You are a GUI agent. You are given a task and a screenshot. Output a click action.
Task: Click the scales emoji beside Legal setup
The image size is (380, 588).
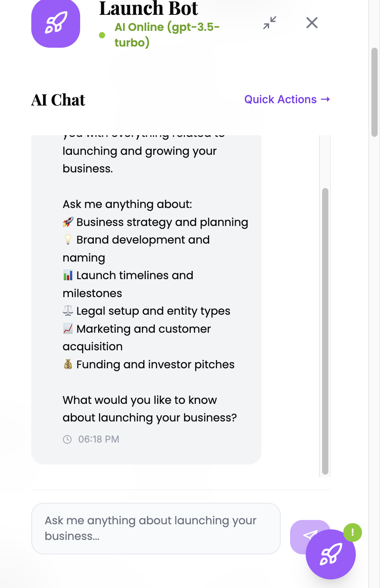68,311
